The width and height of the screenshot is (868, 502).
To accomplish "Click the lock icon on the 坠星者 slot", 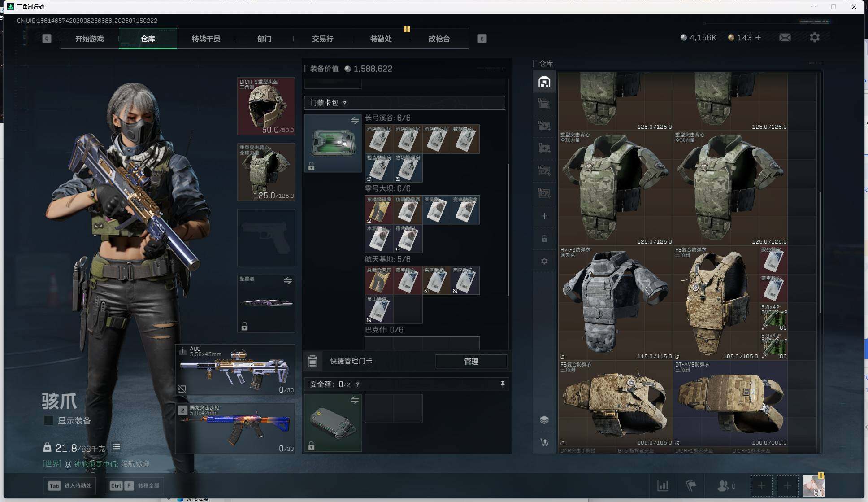I will coord(245,326).
